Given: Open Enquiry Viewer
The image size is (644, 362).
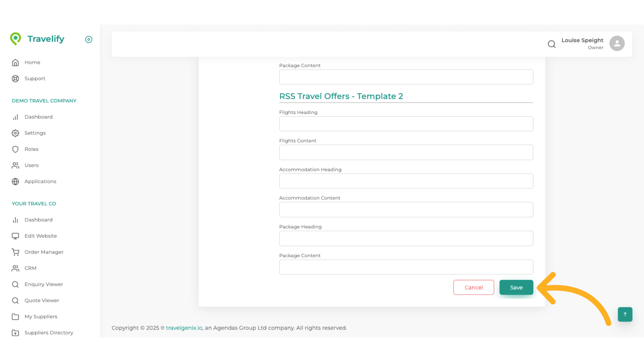Looking at the screenshot, I should 44,284.
